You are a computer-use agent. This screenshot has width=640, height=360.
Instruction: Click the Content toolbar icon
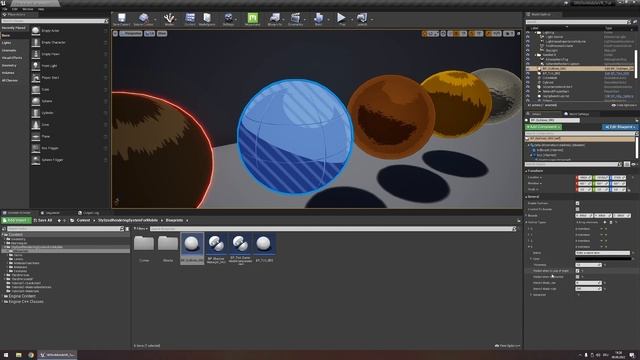click(190, 19)
